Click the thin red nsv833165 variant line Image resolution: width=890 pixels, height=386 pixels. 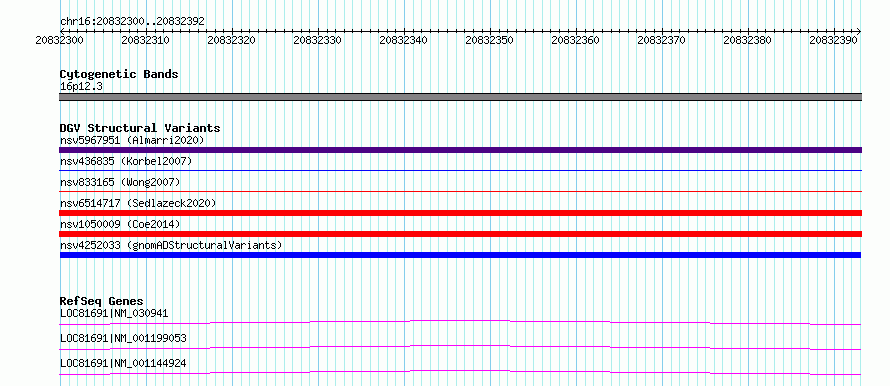click(x=460, y=191)
